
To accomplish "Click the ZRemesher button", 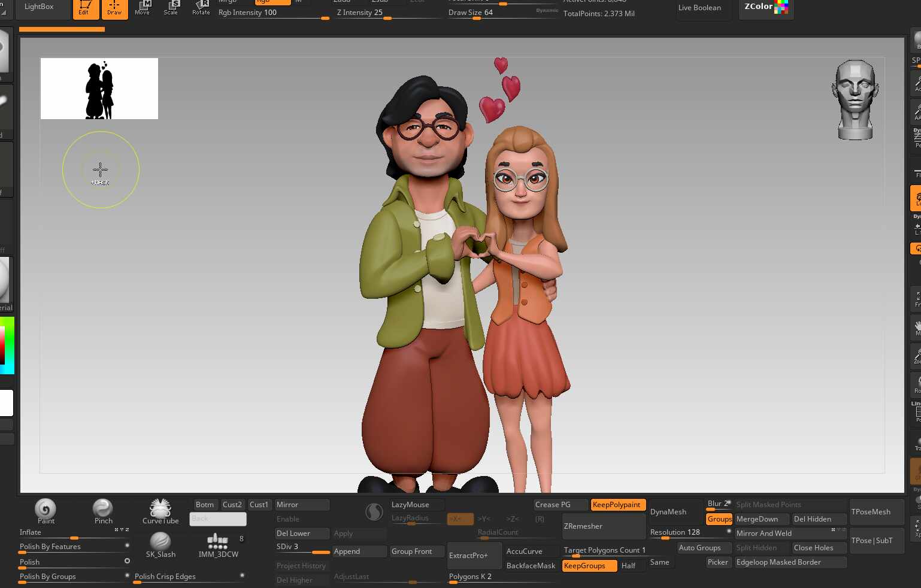I will coord(604,526).
